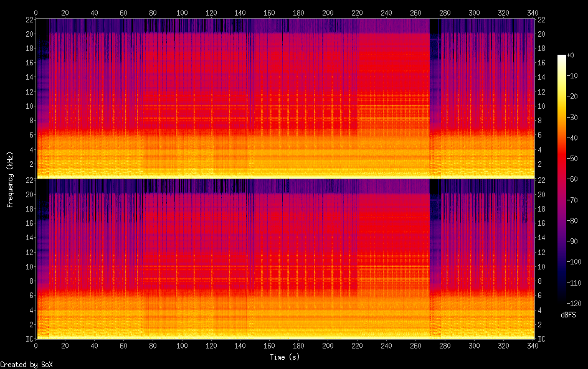Click the 0 tick on bottom time axis

pyautogui.click(x=36, y=345)
